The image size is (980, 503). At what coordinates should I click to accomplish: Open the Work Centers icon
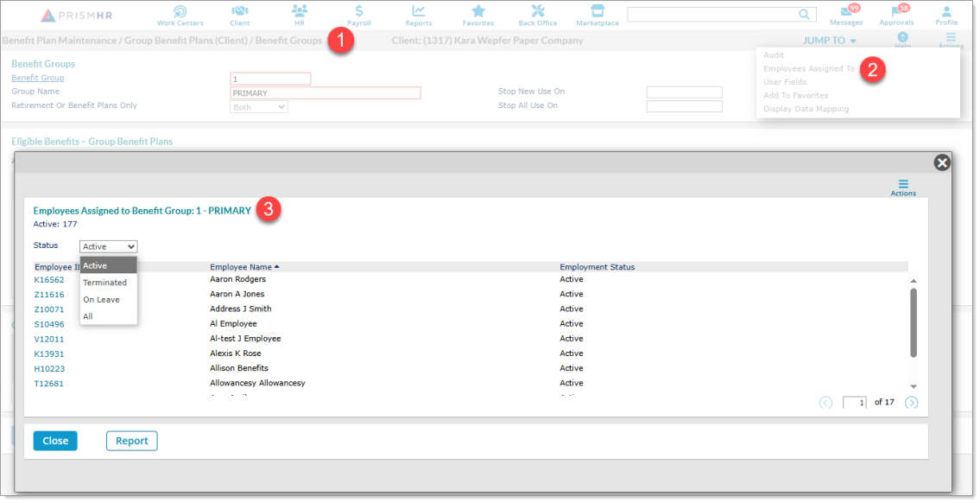click(x=180, y=12)
